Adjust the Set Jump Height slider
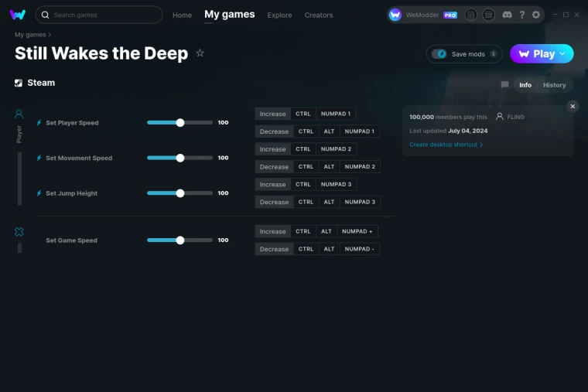This screenshot has width=588, height=392. coord(180,193)
